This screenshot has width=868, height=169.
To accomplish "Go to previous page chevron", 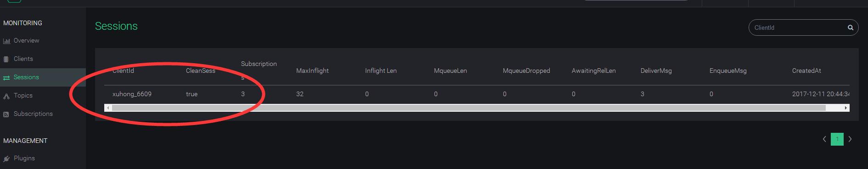I will (824, 139).
